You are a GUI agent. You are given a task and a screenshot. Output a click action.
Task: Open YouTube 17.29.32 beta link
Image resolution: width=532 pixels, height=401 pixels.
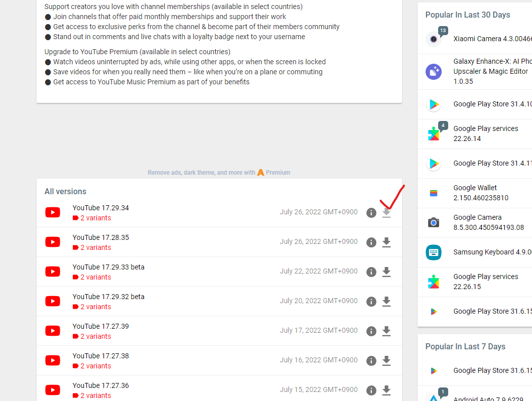click(108, 297)
